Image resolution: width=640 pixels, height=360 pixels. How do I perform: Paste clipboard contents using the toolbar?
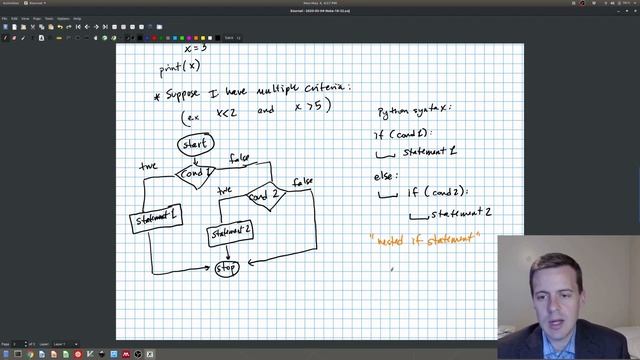coord(51,27)
